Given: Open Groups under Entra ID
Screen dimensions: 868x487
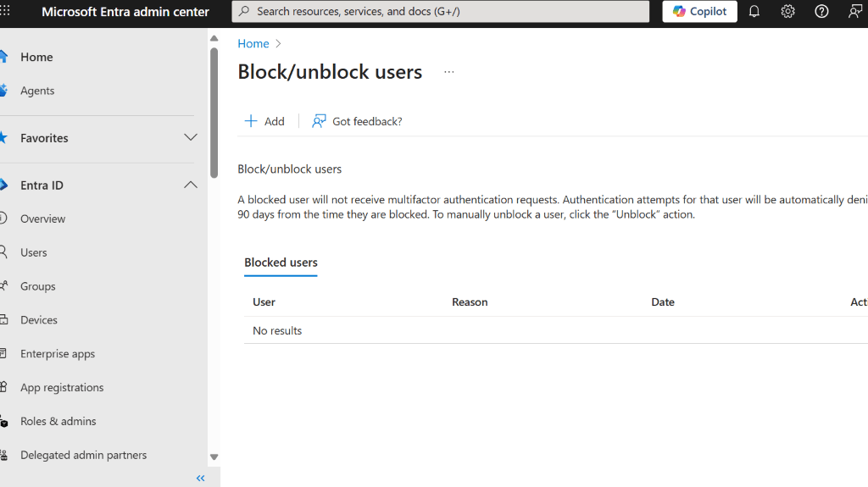Looking at the screenshot, I should coord(37,286).
